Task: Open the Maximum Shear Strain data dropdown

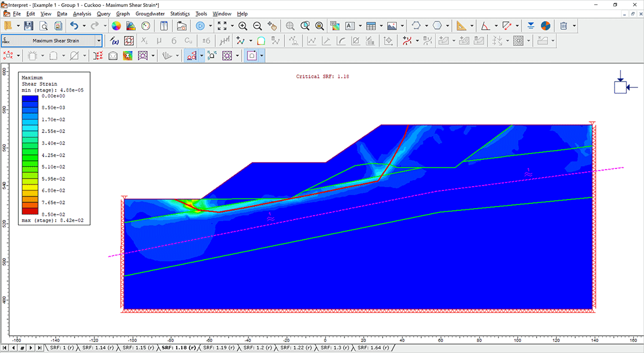Action: 98,40
